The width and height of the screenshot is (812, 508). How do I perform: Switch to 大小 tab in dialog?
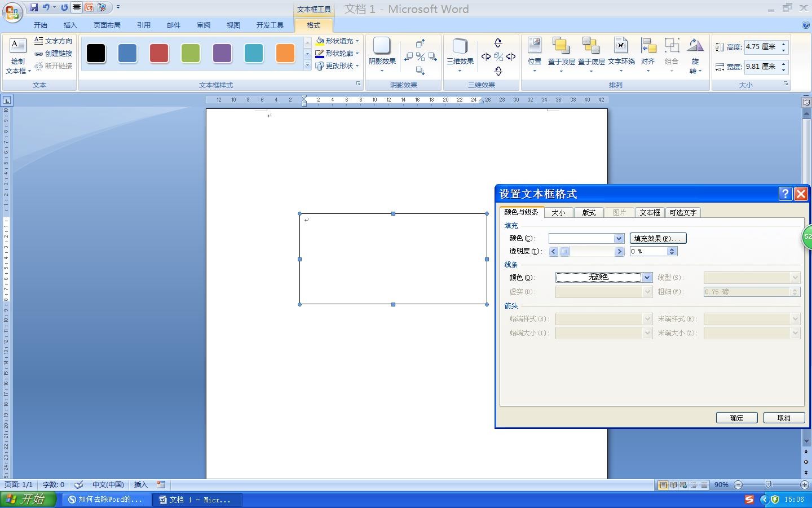pos(558,212)
